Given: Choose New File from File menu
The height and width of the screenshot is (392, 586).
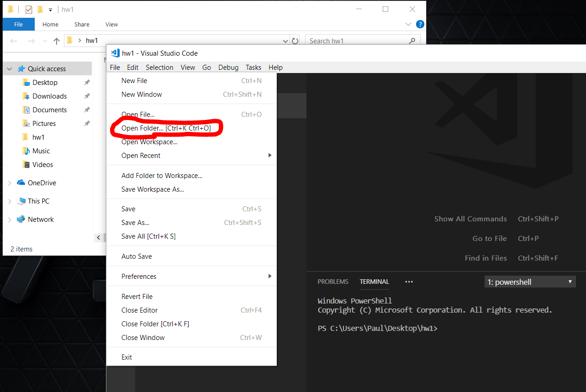Looking at the screenshot, I should coord(191,81).
